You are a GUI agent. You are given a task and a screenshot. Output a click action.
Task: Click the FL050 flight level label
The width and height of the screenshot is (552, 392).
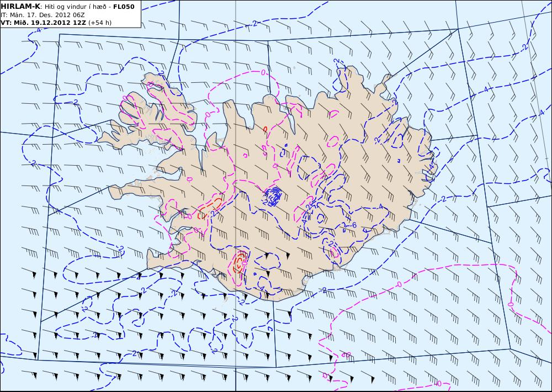[124, 7]
